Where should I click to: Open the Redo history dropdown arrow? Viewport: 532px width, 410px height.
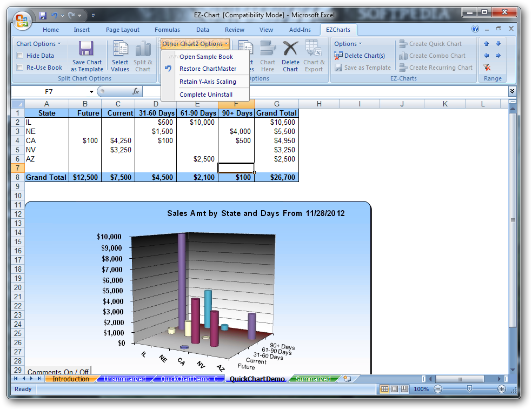tap(79, 16)
